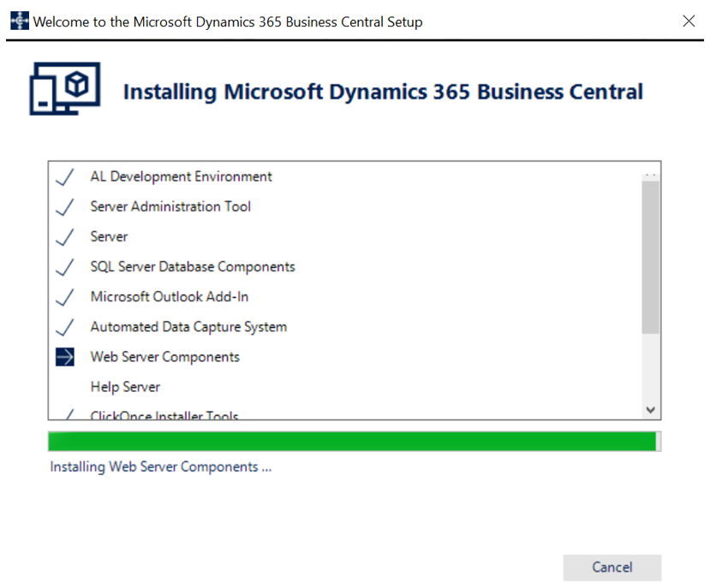Select the Server Administration Tool row text
Viewport: 716px width, 588px height.
[x=170, y=206]
